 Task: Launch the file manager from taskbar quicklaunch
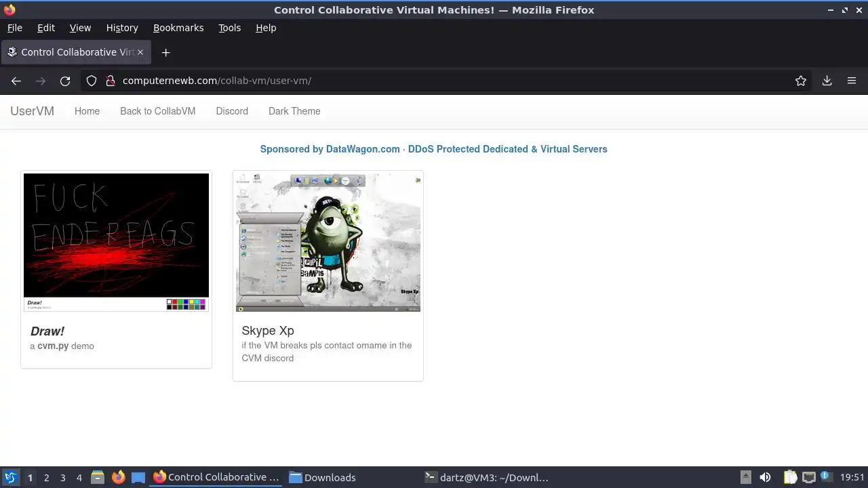(98, 477)
